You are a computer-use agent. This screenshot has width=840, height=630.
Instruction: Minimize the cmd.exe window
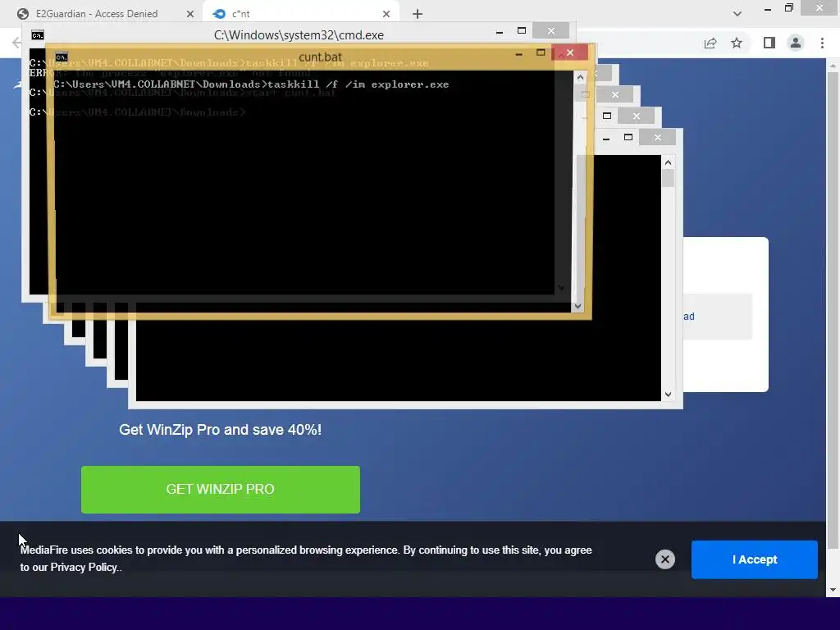click(500, 32)
